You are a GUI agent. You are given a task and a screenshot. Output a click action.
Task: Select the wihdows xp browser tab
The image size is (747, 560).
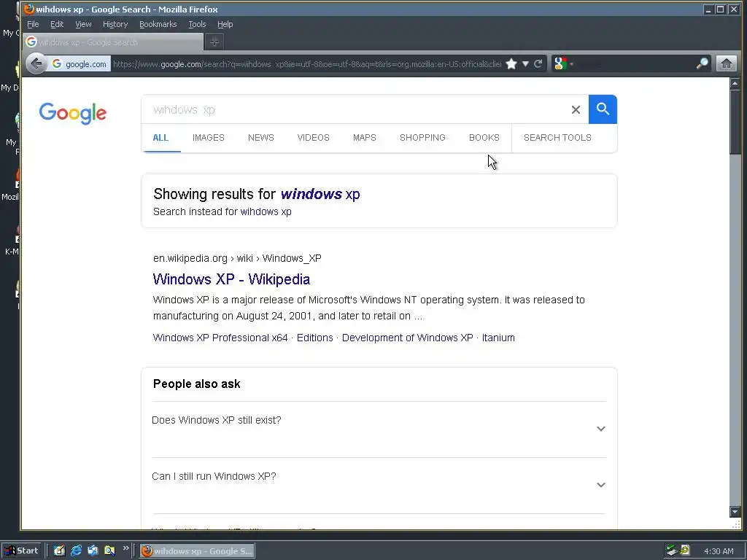coord(113,42)
